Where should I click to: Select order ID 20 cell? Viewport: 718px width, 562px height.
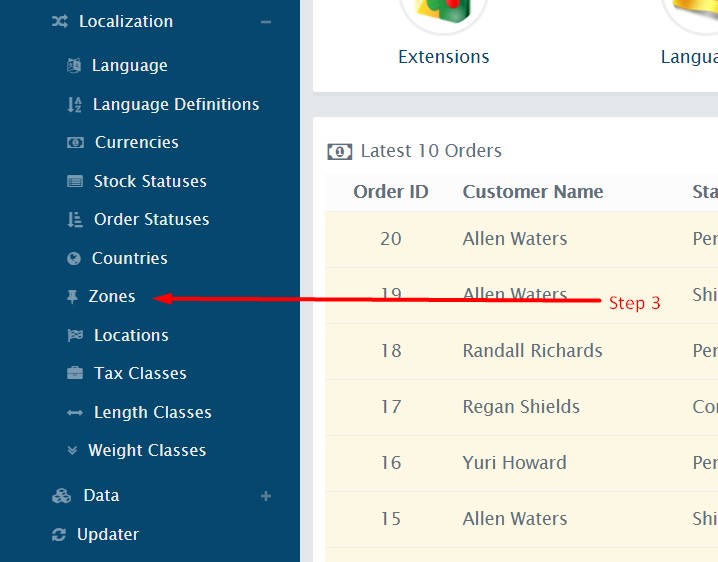391,239
